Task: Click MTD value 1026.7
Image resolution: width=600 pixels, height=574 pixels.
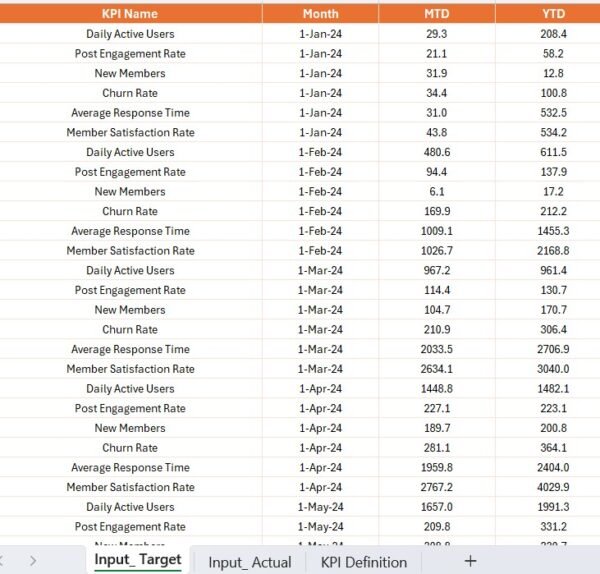Action: pyautogui.click(x=437, y=251)
